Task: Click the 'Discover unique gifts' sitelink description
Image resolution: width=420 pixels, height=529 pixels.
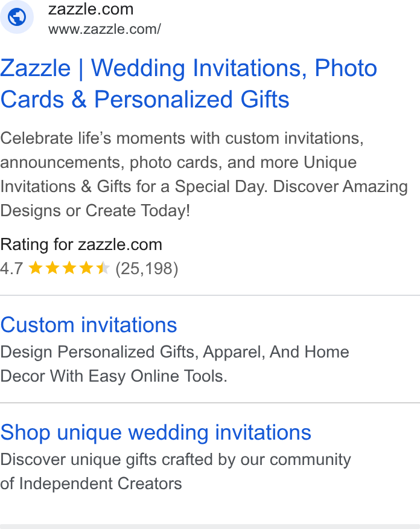Action: (x=176, y=472)
